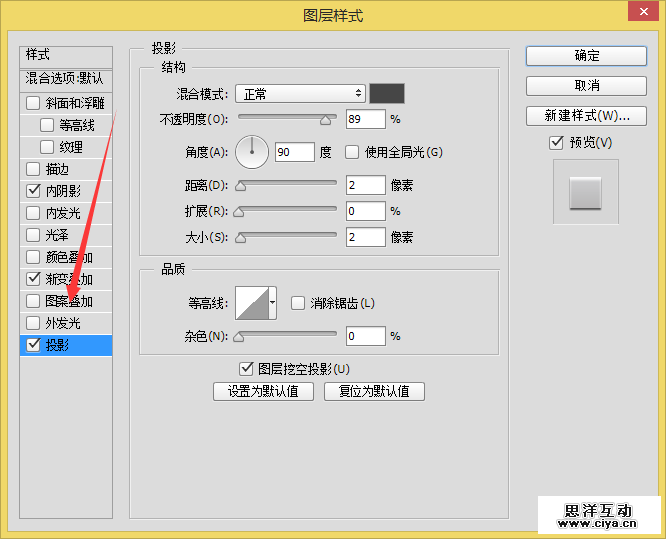
Task: Click 复位为默认值 button
Action: pos(374,391)
